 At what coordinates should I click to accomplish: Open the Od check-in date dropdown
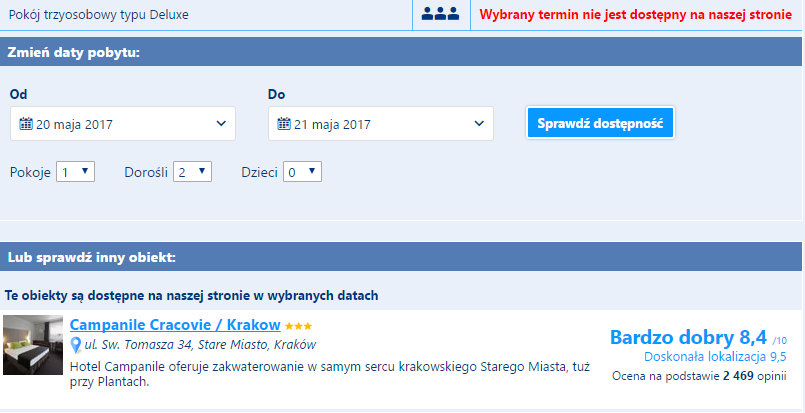pyautogui.click(x=123, y=124)
